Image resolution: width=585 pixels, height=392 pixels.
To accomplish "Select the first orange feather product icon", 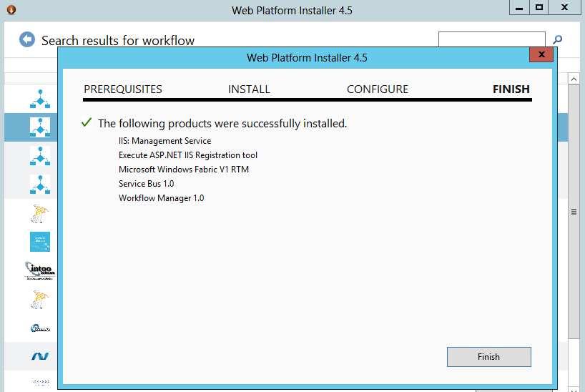I will 39,214.
